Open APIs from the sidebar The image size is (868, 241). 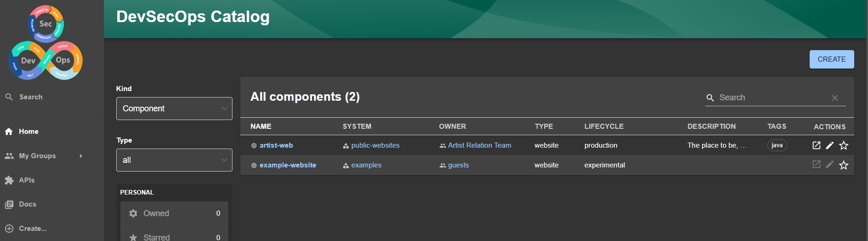(x=27, y=180)
